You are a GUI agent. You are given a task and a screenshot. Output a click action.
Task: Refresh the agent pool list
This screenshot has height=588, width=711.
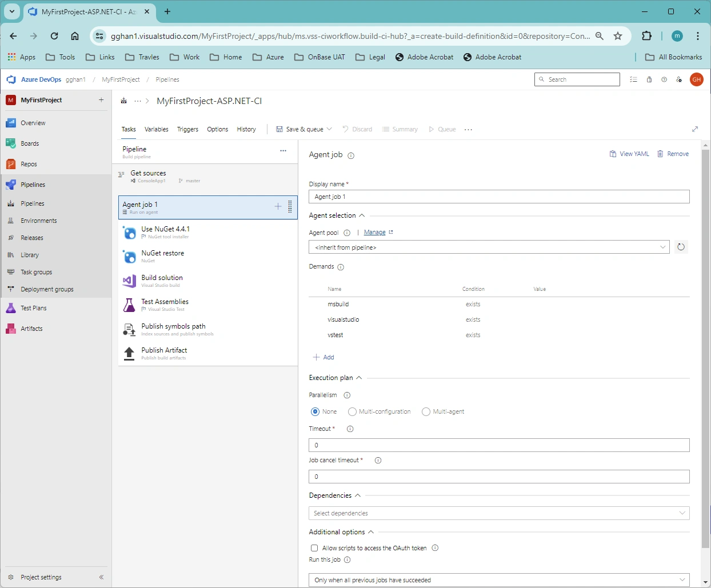click(681, 247)
